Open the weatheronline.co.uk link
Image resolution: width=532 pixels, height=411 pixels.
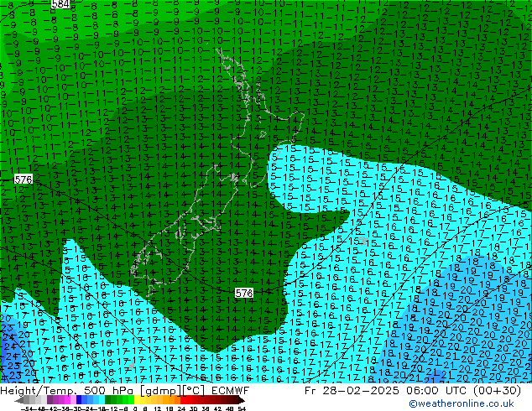tap(462, 403)
